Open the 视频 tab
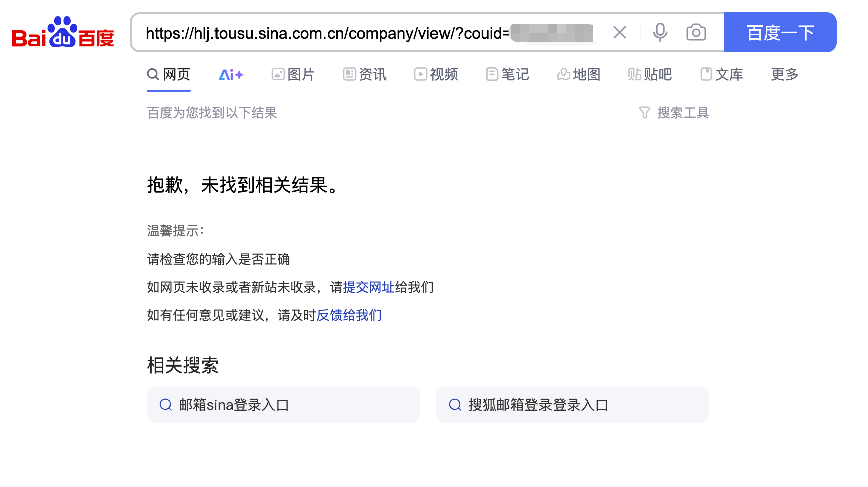The height and width of the screenshot is (487, 868). pyautogui.click(x=436, y=75)
